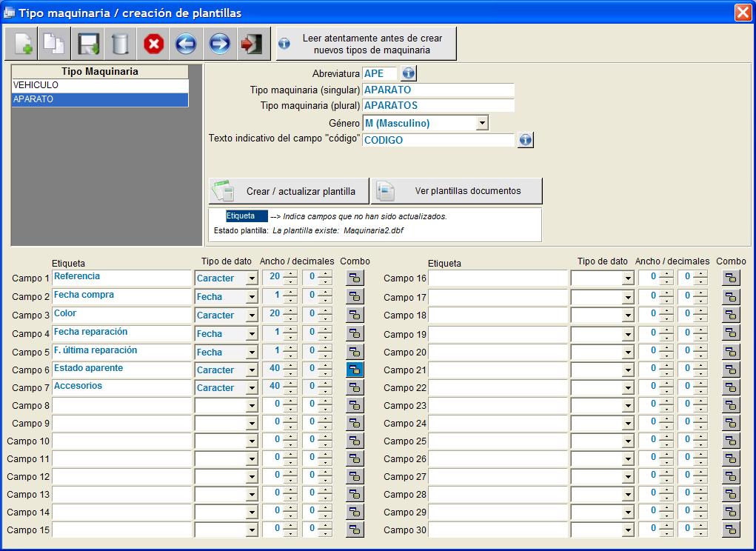The width and height of the screenshot is (756, 551).
Task: Click info icon next to Abreviatura field
Action: 409,73
